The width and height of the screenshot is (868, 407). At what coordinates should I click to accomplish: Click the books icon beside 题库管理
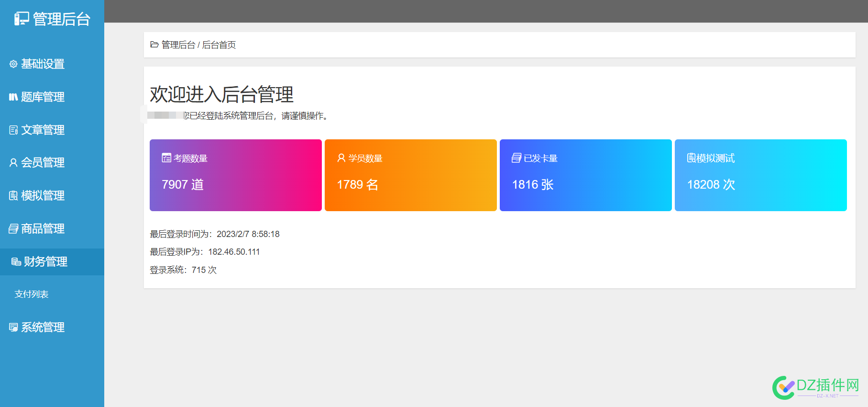(x=13, y=97)
